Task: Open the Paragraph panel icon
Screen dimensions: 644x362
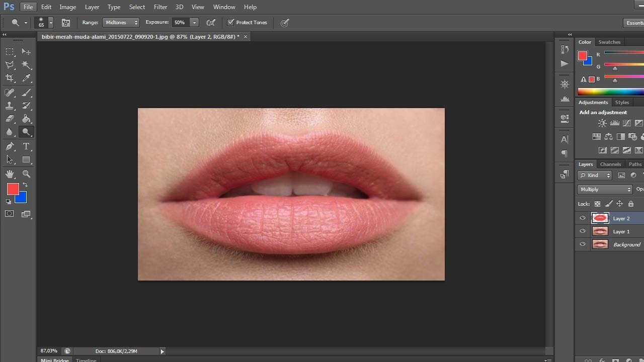Action: 565,153
